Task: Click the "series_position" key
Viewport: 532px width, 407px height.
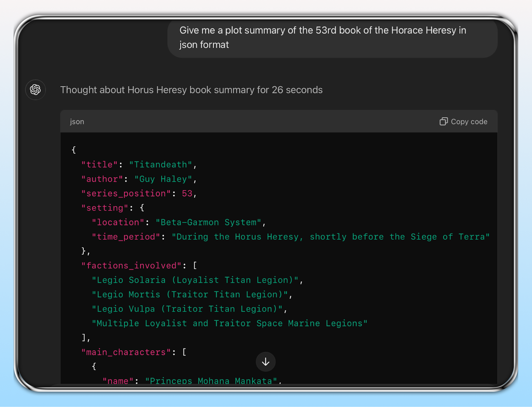Action: click(126, 193)
